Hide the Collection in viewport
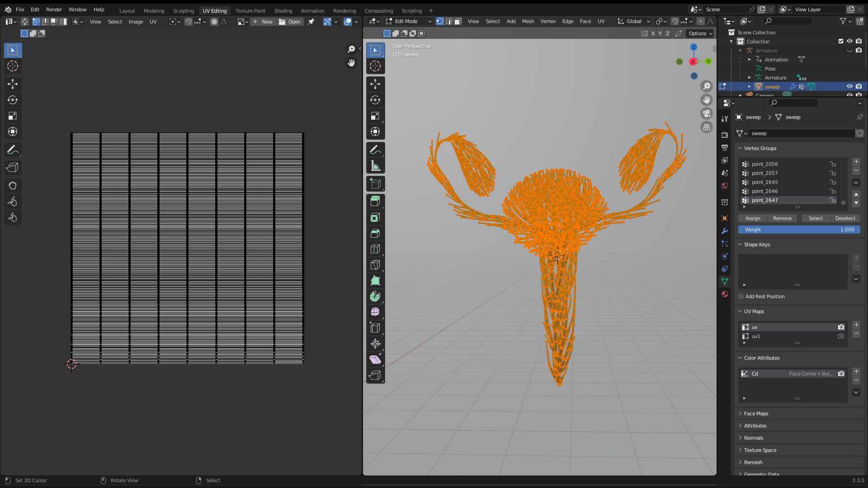 click(x=849, y=41)
